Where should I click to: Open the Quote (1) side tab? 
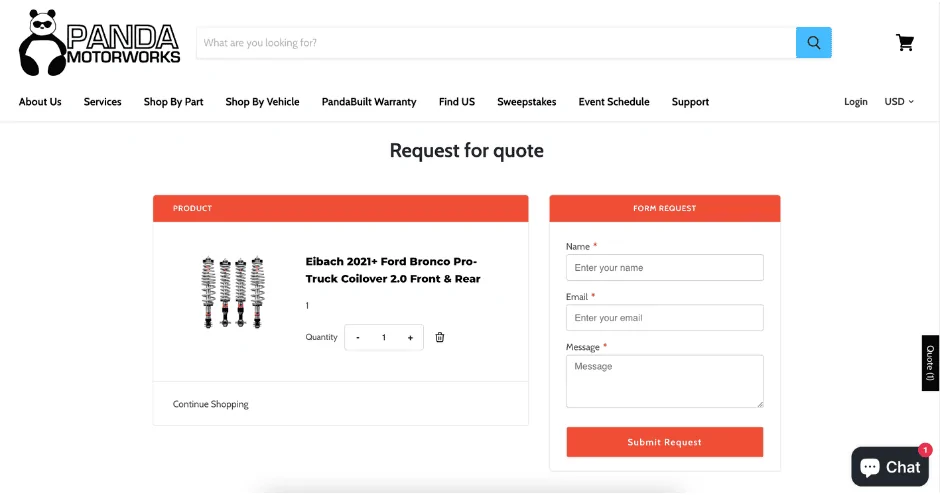click(930, 363)
